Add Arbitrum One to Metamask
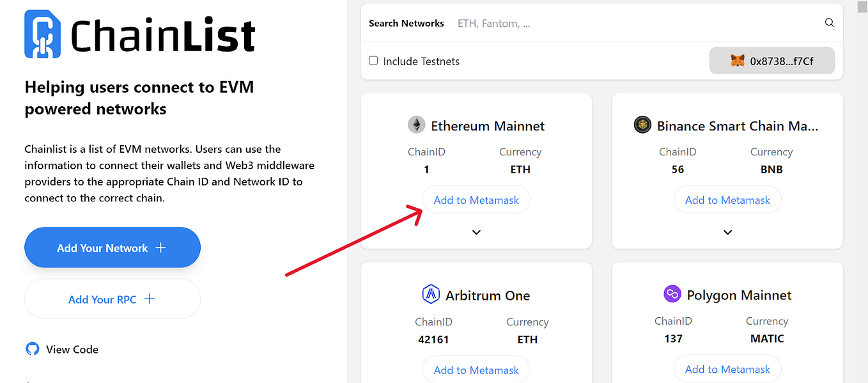This screenshot has width=868, height=383. coord(476,370)
